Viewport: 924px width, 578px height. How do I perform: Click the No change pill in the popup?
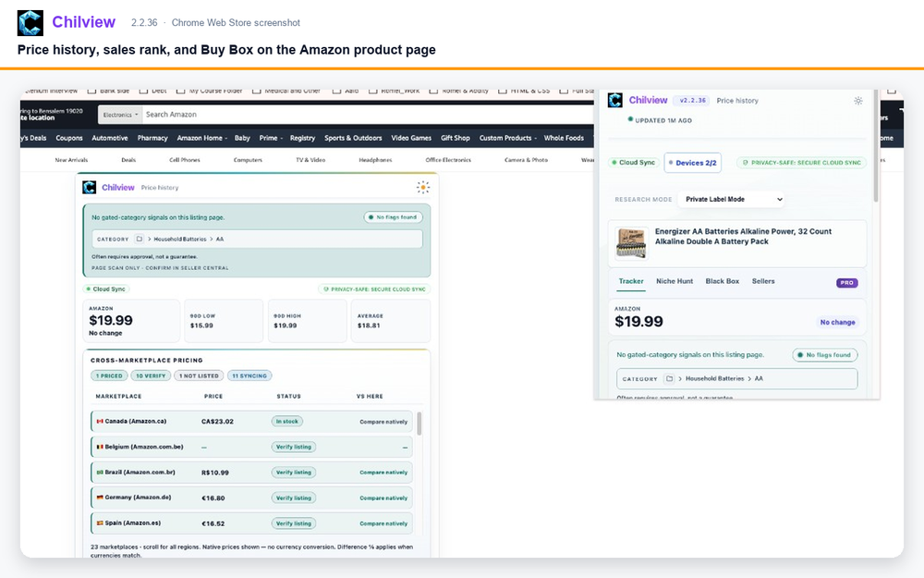pos(837,323)
